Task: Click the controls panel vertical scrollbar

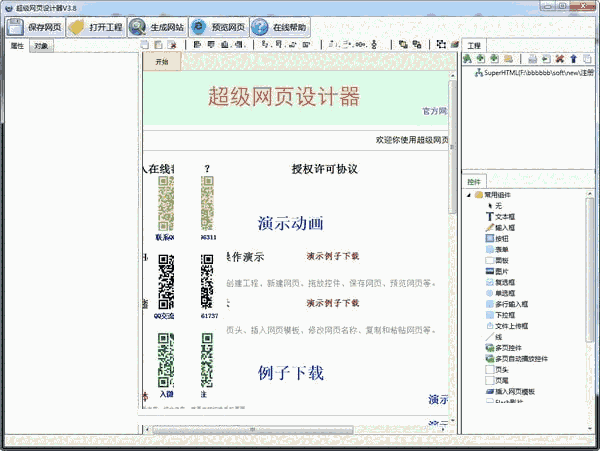Action: (590, 270)
